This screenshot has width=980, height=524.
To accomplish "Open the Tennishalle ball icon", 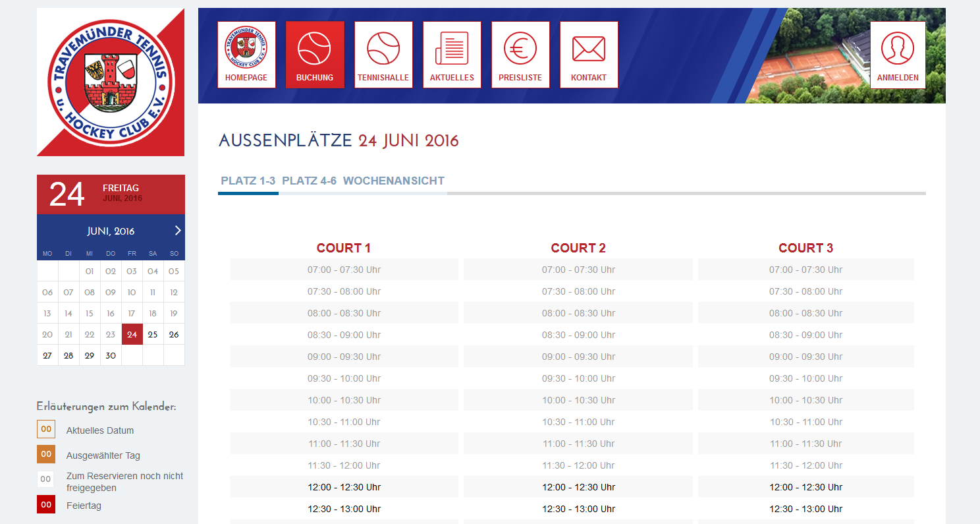I will point(383,48).
